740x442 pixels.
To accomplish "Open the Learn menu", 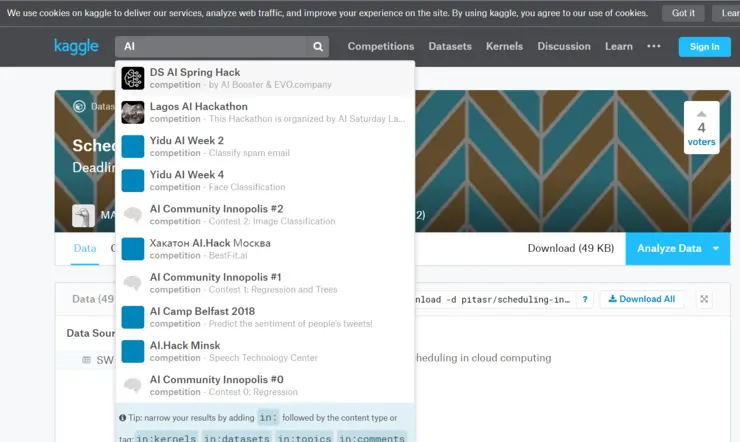I will [619, 46].
